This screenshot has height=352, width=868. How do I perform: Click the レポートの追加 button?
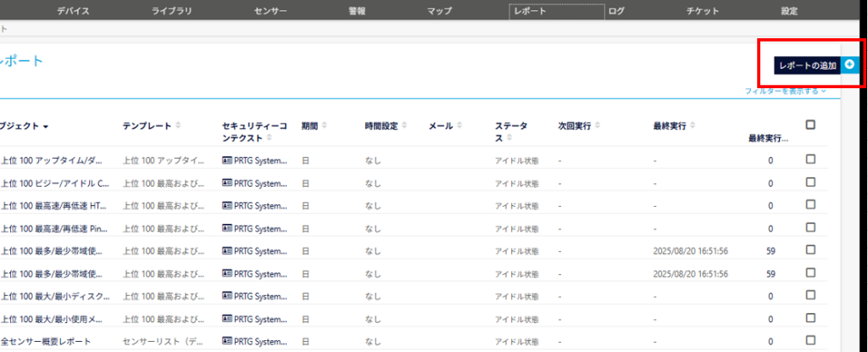(808, 65)
